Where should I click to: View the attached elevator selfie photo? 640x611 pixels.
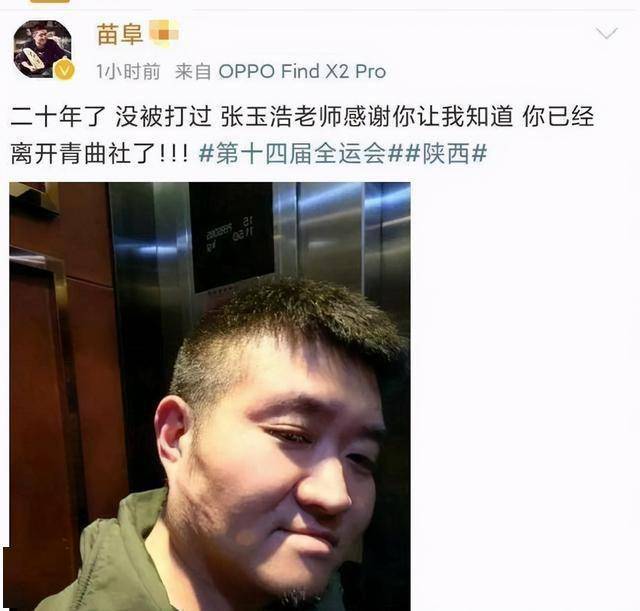tap(210, 396)
